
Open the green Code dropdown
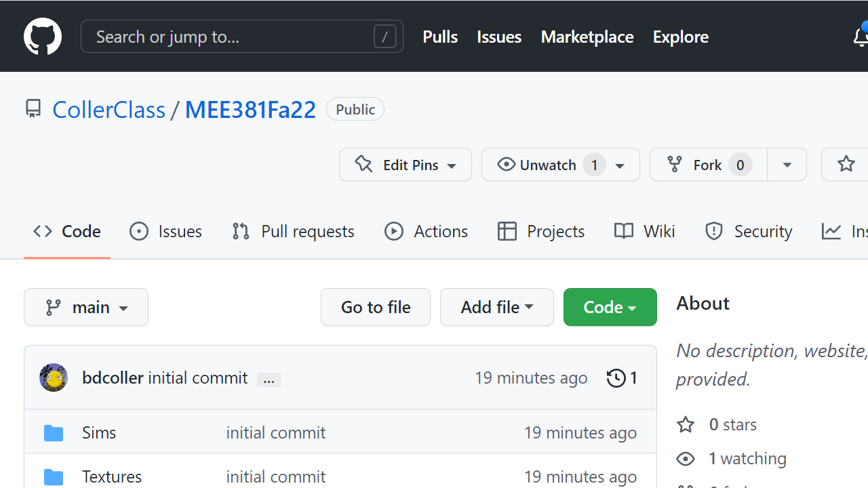(x=610, y=307)
